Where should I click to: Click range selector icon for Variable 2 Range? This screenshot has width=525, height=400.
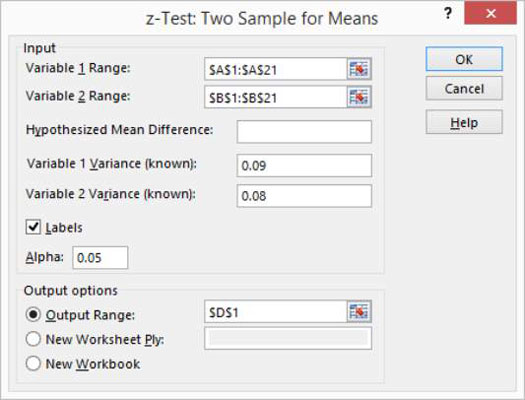(359, 97)
